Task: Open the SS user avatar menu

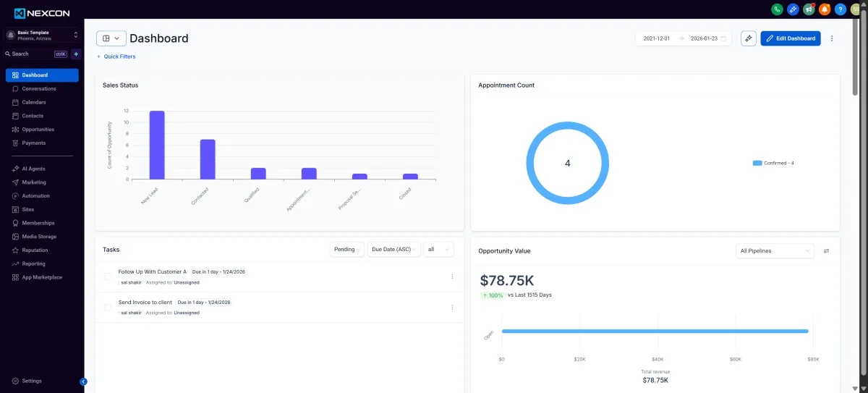Action: (855, 9)
